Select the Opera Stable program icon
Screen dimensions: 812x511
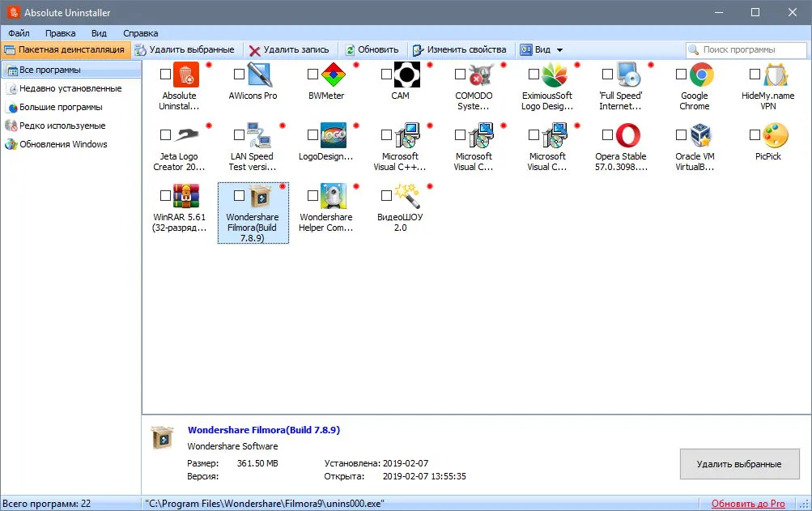[627, 135]
